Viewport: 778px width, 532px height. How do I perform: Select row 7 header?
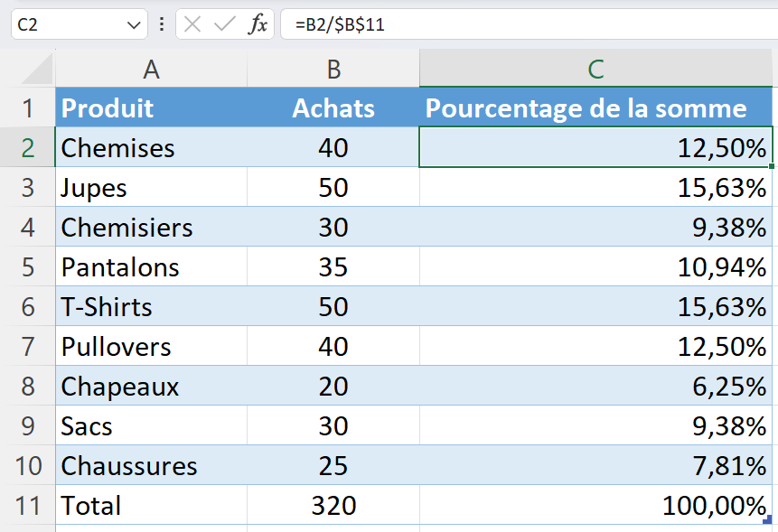coord(28,346)
